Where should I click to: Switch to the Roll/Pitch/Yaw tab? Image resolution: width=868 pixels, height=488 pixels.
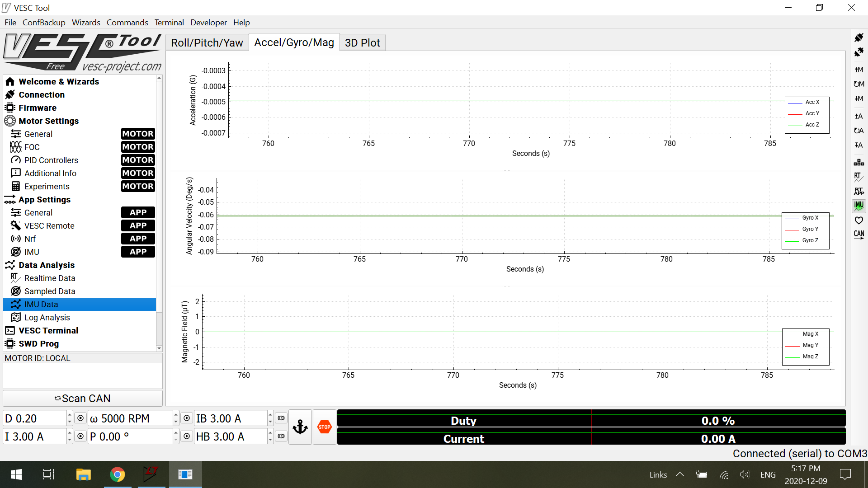pos(207,43)
